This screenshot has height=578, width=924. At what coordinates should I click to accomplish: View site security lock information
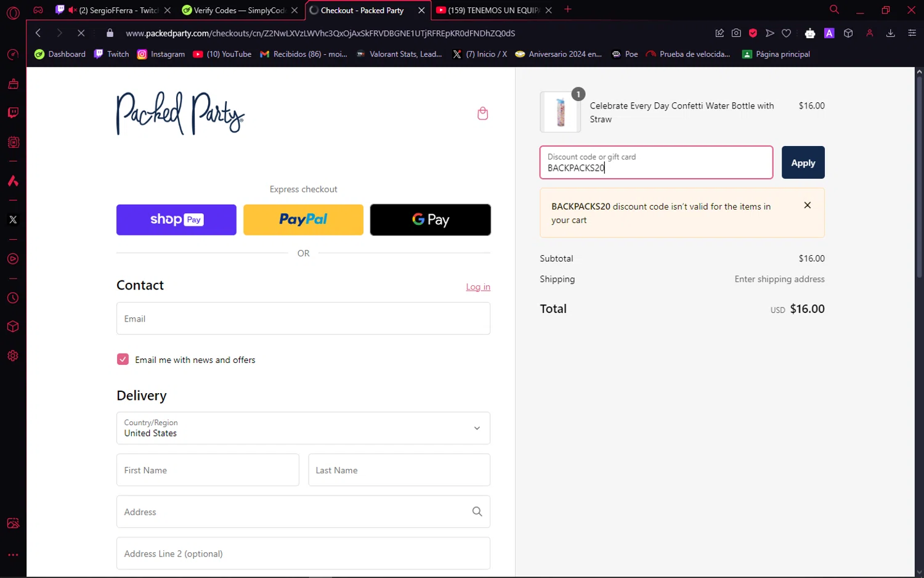(110, 33)
